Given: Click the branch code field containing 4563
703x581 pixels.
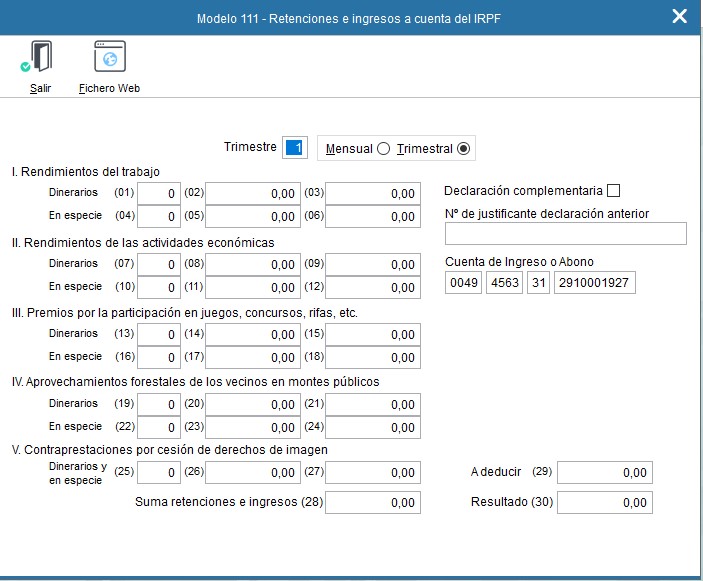Looking at the screenshot, I should pos(503,283).
